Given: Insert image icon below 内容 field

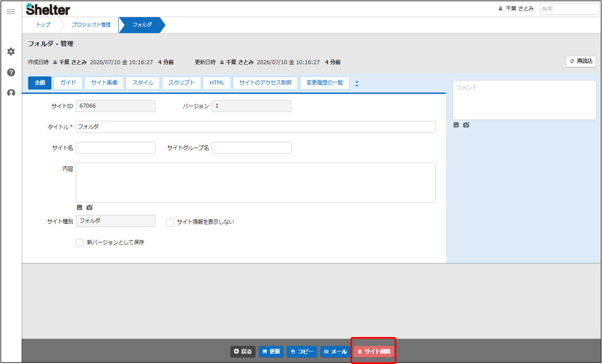Looking at the screenshot, I should (x=79, y=207).
